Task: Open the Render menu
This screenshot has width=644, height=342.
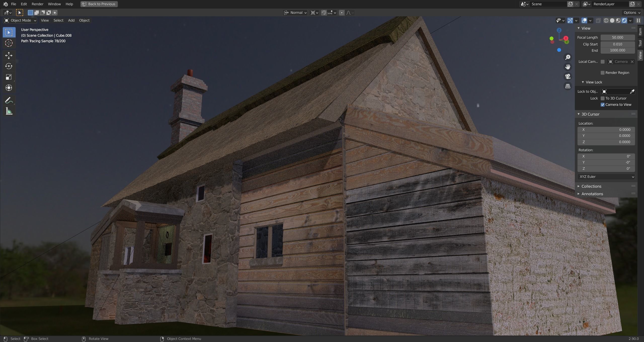Action: pyautogui.click(x=37, y=4)
